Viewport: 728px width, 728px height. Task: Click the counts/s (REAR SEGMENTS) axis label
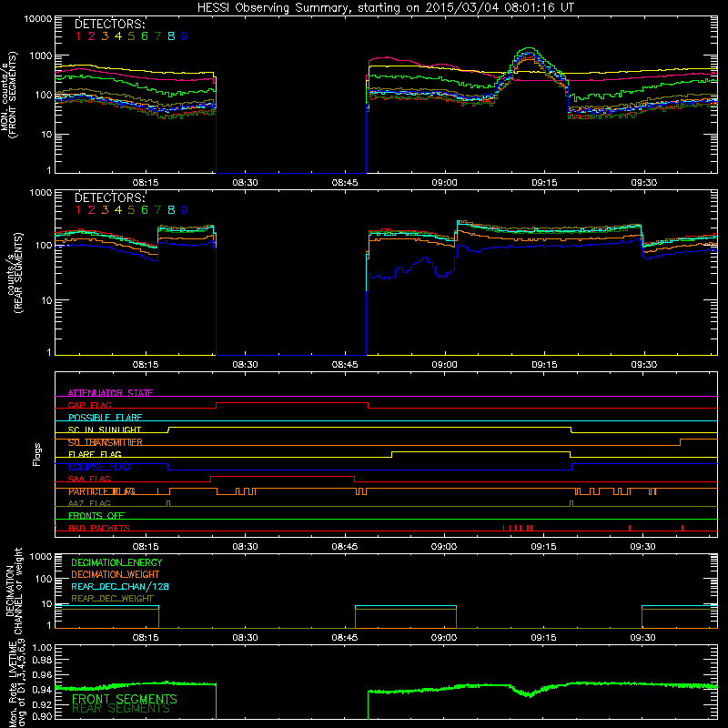(15, 273)
